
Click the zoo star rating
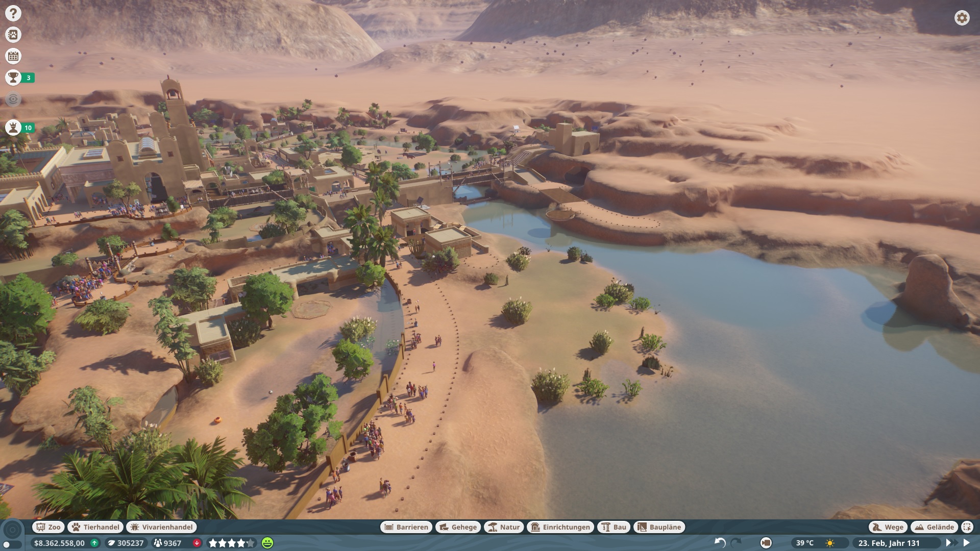point(232,543)
